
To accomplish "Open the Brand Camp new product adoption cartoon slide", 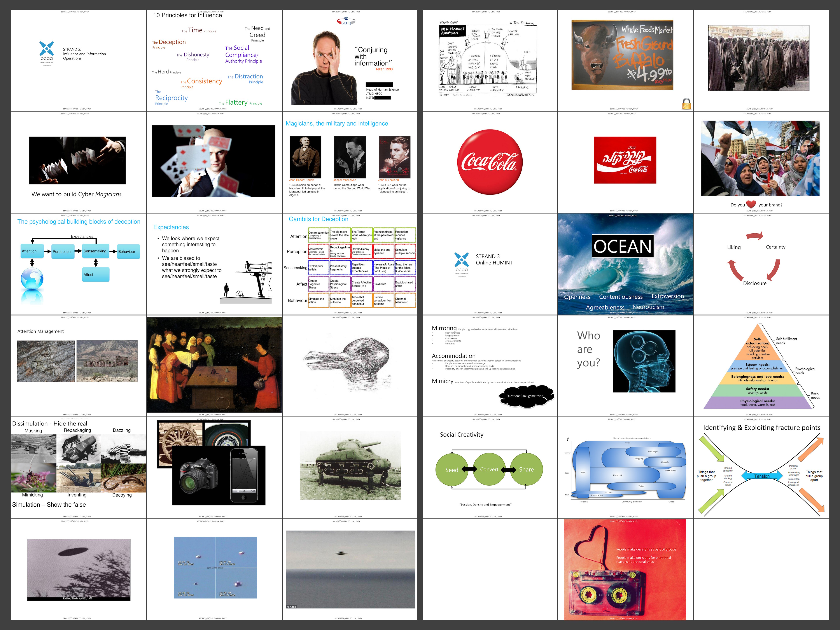I will click(x=490, y=60).
